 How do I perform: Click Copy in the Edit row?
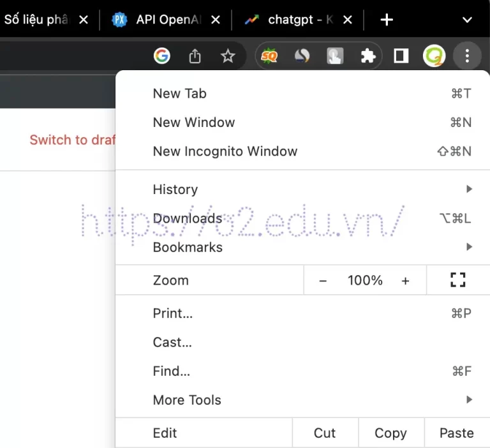coord(391,433)
